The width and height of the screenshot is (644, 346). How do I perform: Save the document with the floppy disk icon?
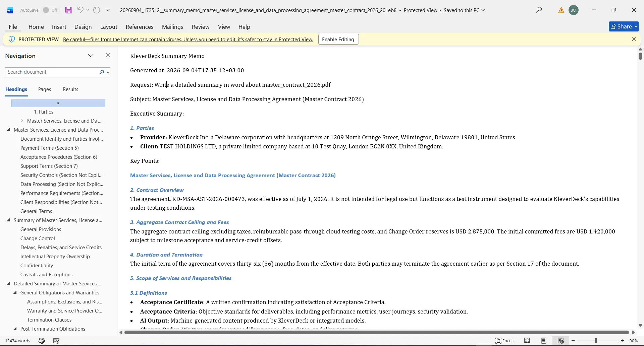[69, 10]
